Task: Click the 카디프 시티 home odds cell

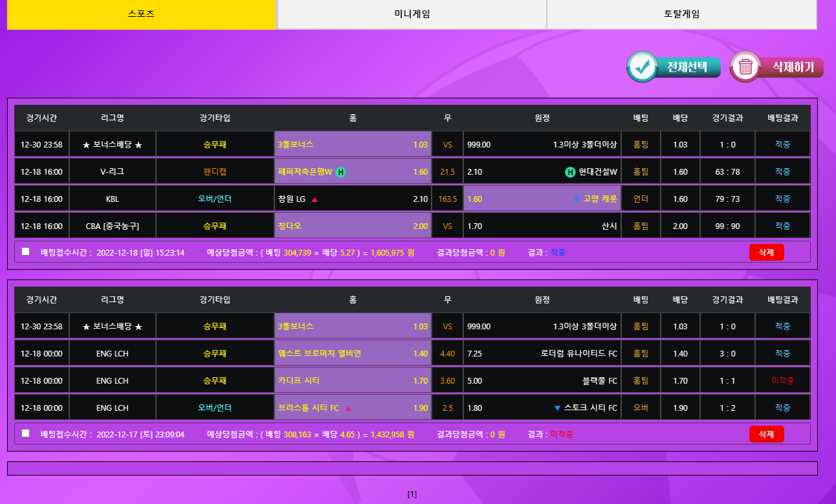Action: [353, 380]
